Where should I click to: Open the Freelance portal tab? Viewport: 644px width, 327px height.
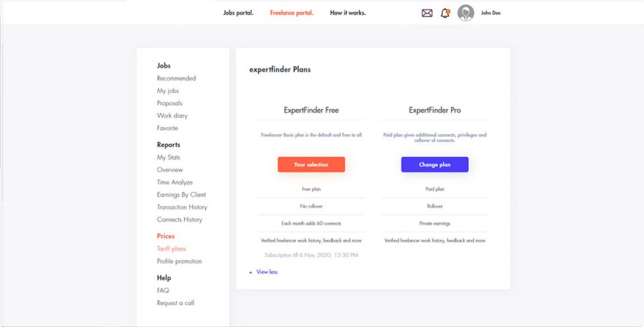[x=291, y=13]
